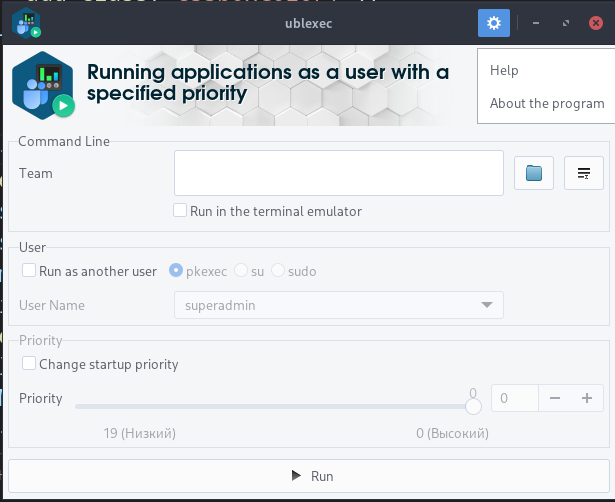Open the Help menu item
Viewport: 615px width, 502px height.
[x=504, y=71]
